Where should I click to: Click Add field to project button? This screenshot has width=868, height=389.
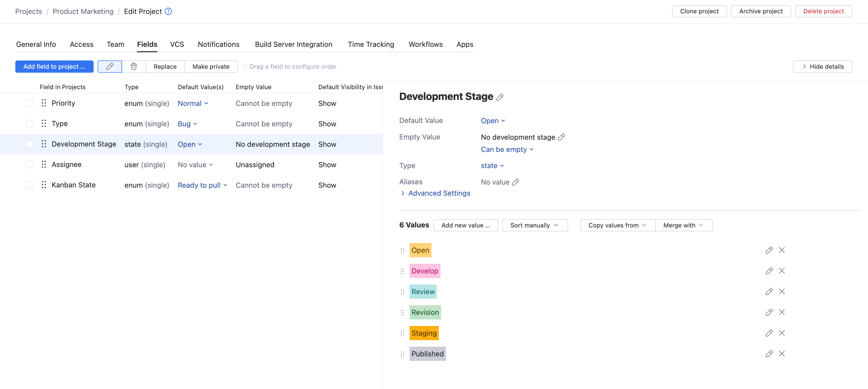(x=54, y=66)
